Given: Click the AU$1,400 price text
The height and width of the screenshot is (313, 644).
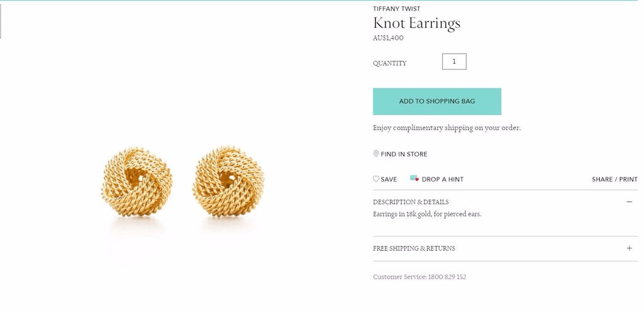Looking at the screenshot, I should (388, 38).
